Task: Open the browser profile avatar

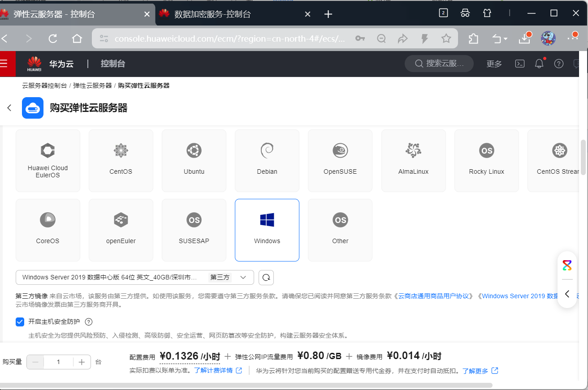Action: [x=548, y=39]
